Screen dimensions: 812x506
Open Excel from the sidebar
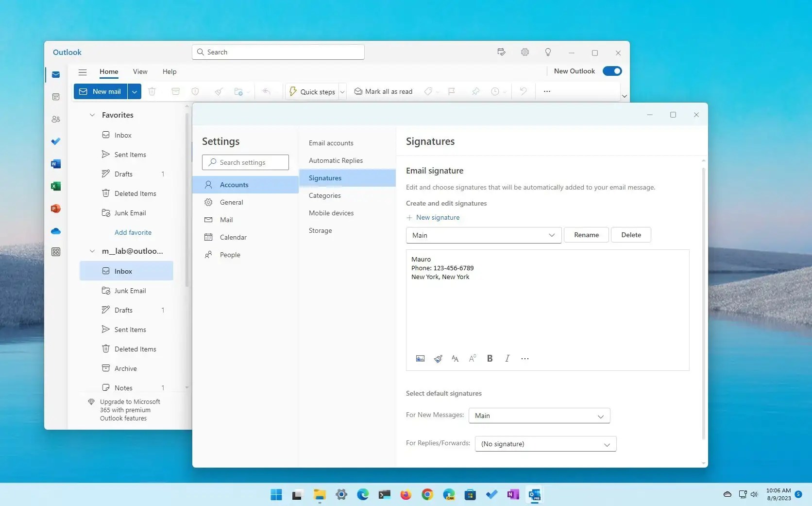[x=55, y=186]
